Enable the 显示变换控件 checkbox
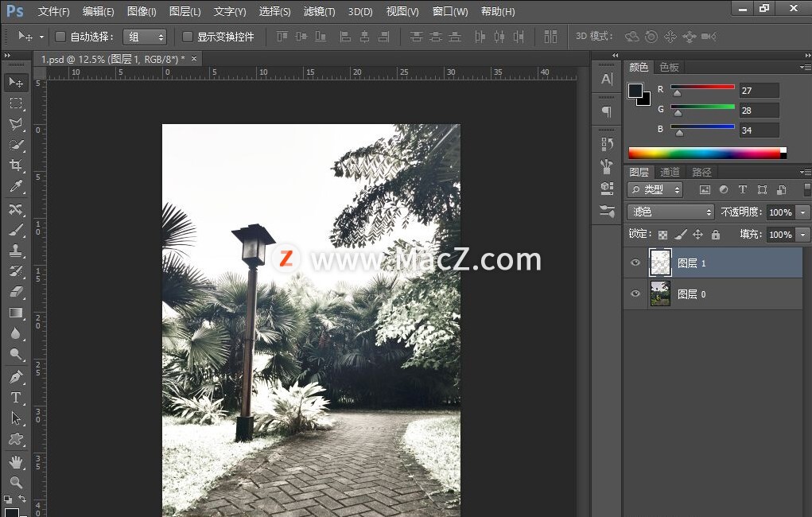 pos(188,37)
